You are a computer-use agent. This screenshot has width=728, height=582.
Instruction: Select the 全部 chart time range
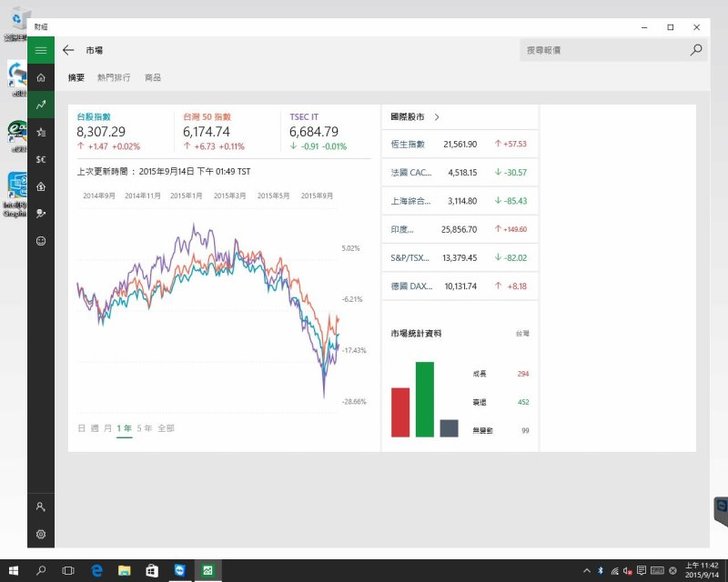click(x=165, y=428)
